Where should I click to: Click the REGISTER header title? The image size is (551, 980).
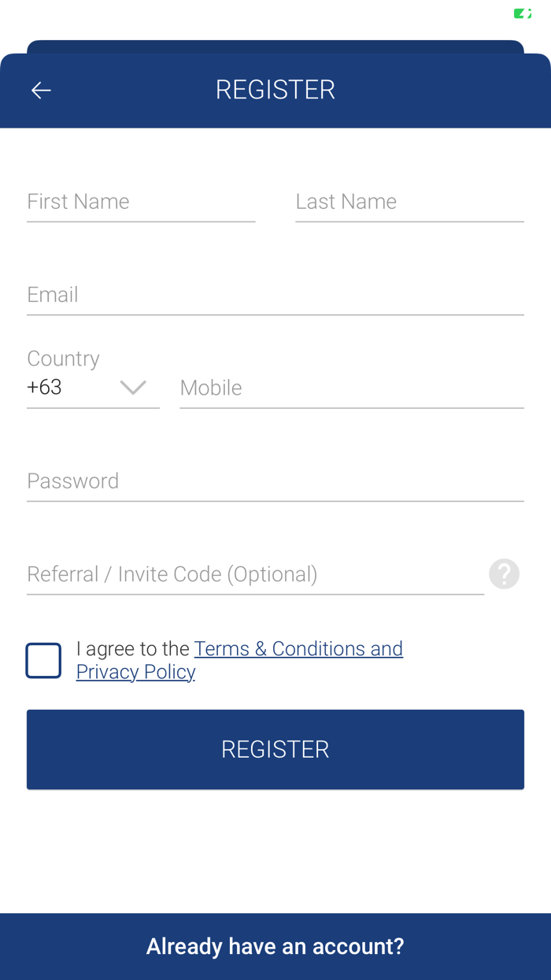click(x=275, y=90)
